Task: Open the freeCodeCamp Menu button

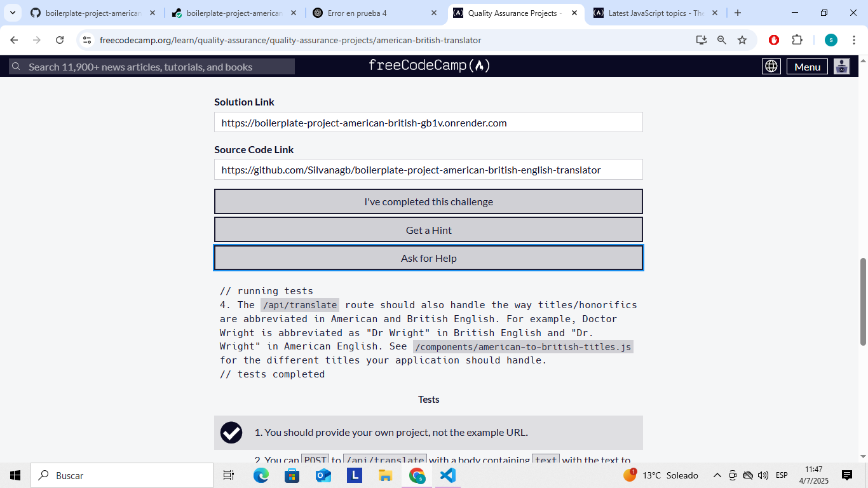Action: (807, 67)
